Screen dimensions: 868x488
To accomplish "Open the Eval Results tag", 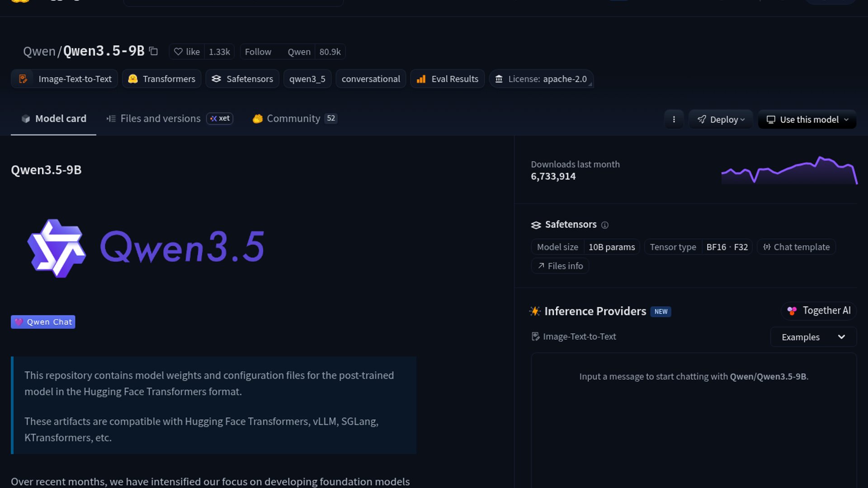I will [447, 79].
